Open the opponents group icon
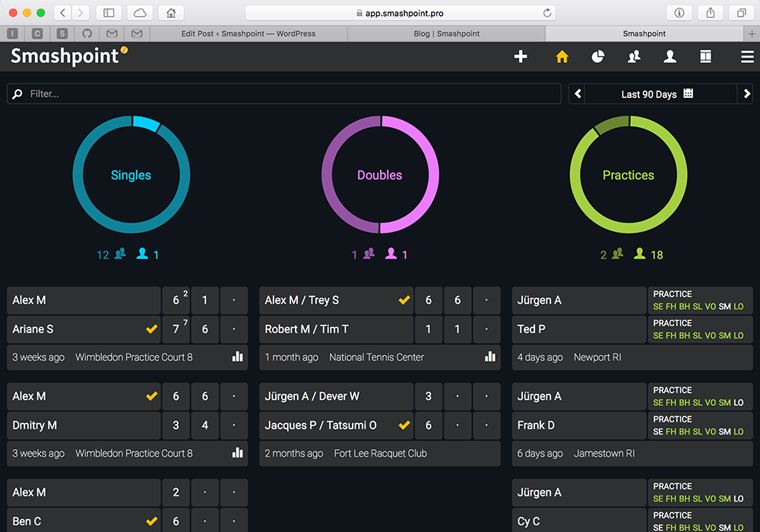 (633, 57)
